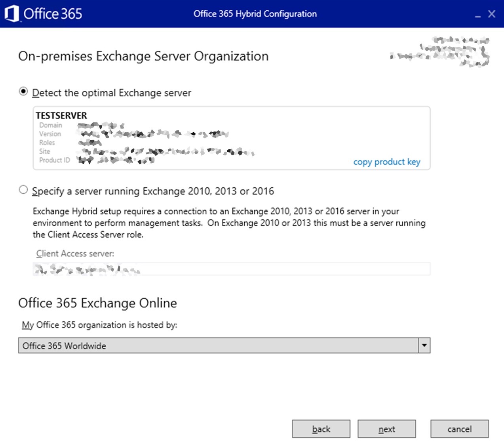Click My Office 365 organization is hosted by label
The height and width of the screenshot is (448, 504).
tap(99, 325)
